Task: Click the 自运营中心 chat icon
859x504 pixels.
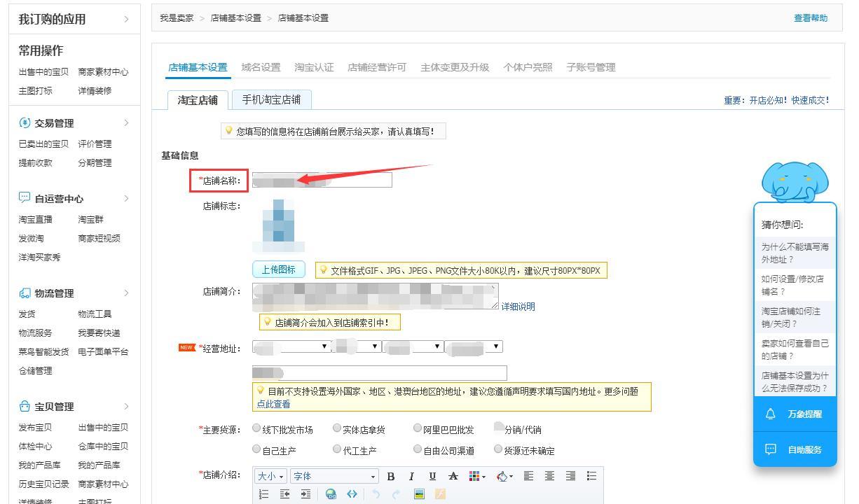Action: (25, 199)
